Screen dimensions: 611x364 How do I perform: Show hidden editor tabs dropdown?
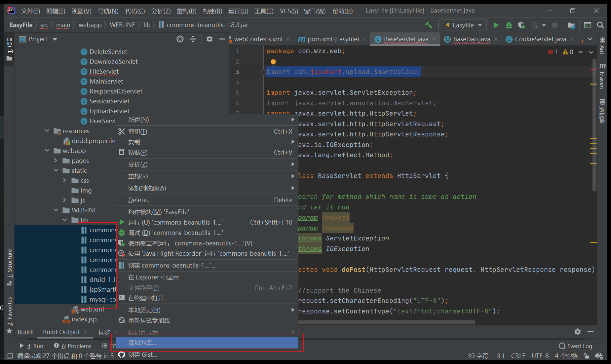pos(590,39)
